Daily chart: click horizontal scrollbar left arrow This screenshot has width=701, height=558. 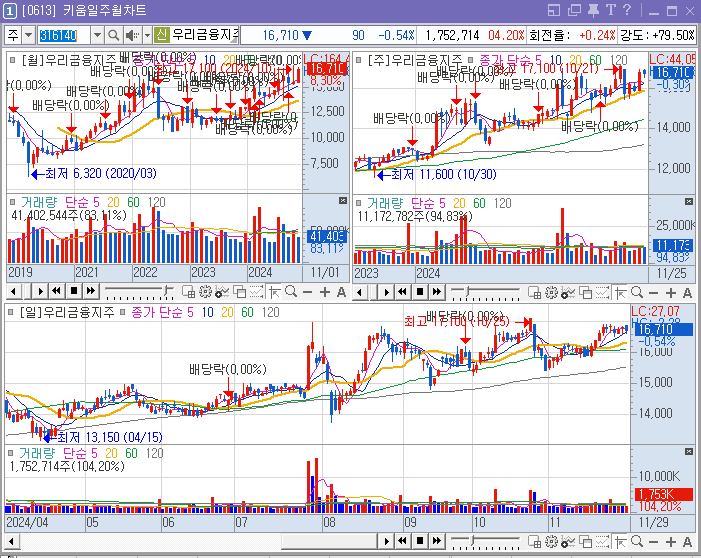tap(12, 541)
